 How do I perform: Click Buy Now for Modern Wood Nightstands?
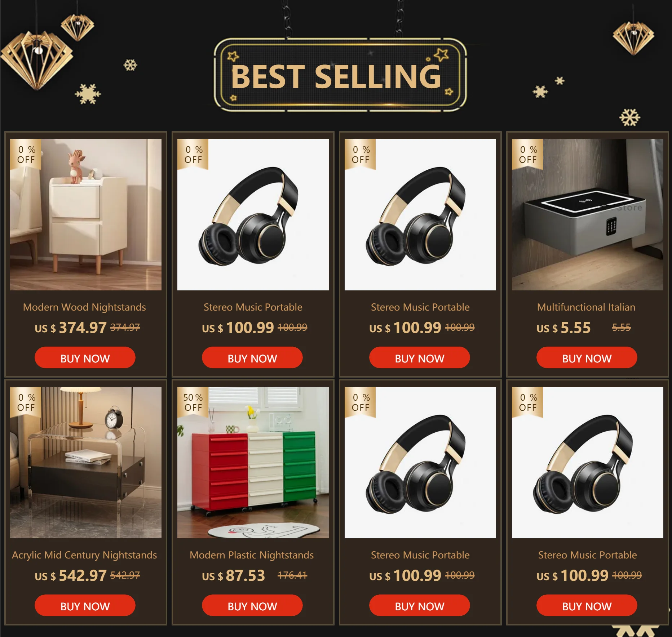coord(85,357)
